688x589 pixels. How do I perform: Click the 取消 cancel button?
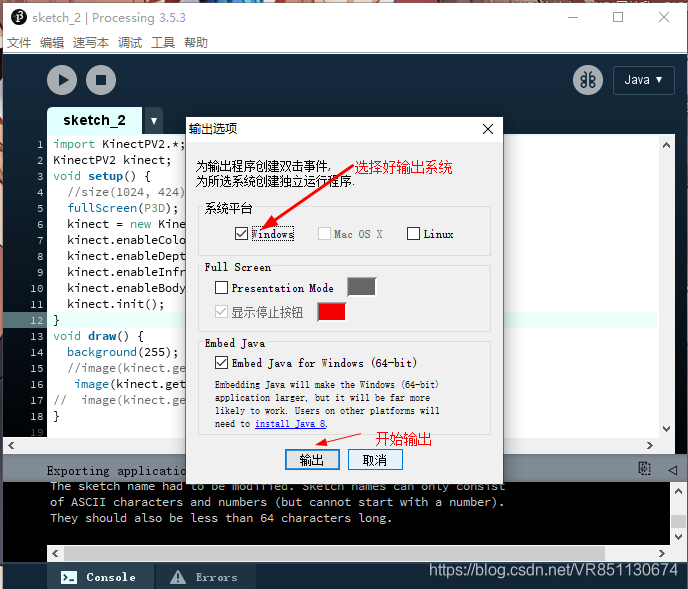375,460
